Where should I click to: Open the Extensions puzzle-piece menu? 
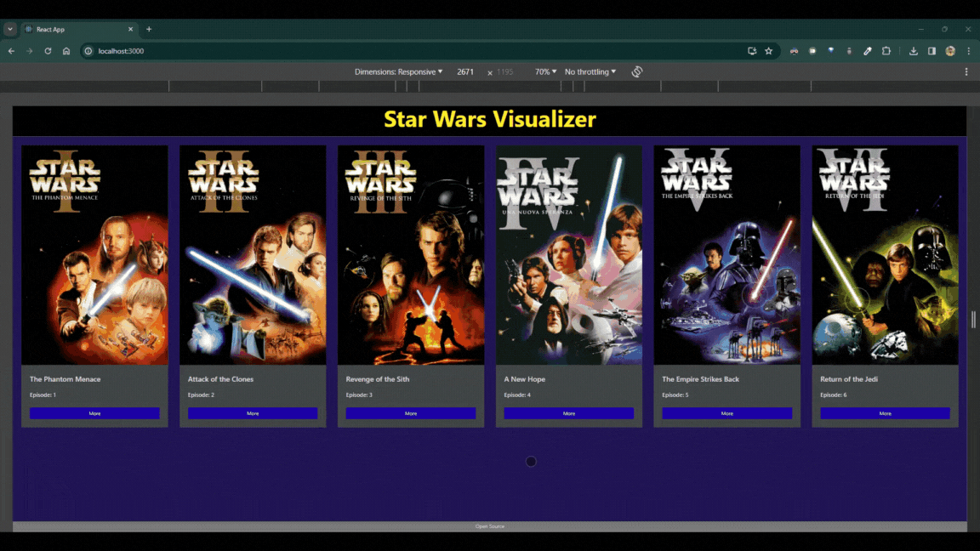(x=886, y=51)
